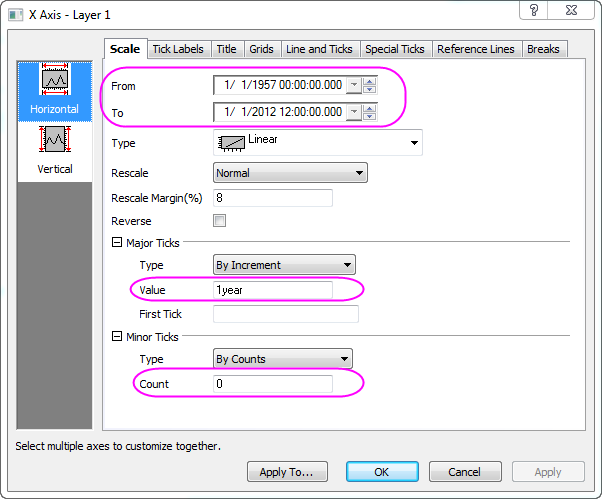Decrease To date with spinner down arrow
Image resolution: width=602 pixels, height=499 pixels.
[370, 117]
